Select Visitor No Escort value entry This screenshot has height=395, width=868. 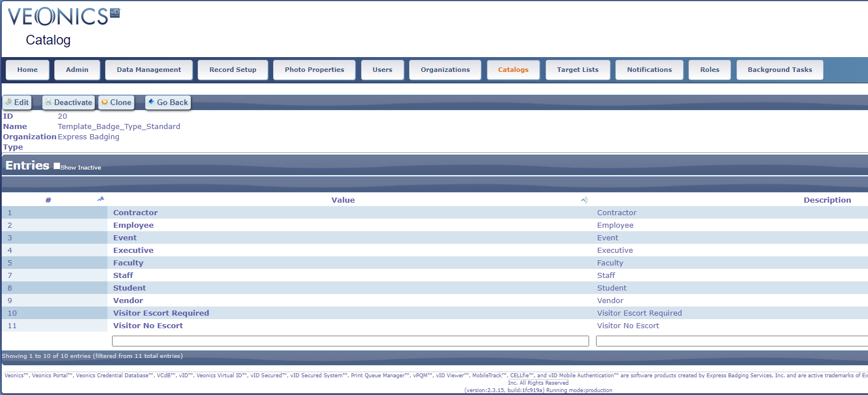[148, 325]
